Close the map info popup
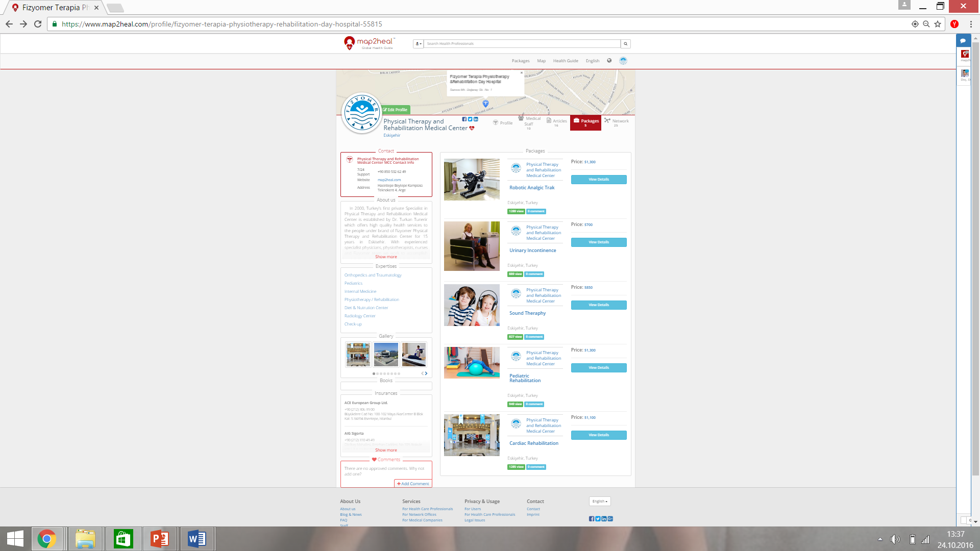The height and width of the screenshot is (551, 980). click(521, 73)
